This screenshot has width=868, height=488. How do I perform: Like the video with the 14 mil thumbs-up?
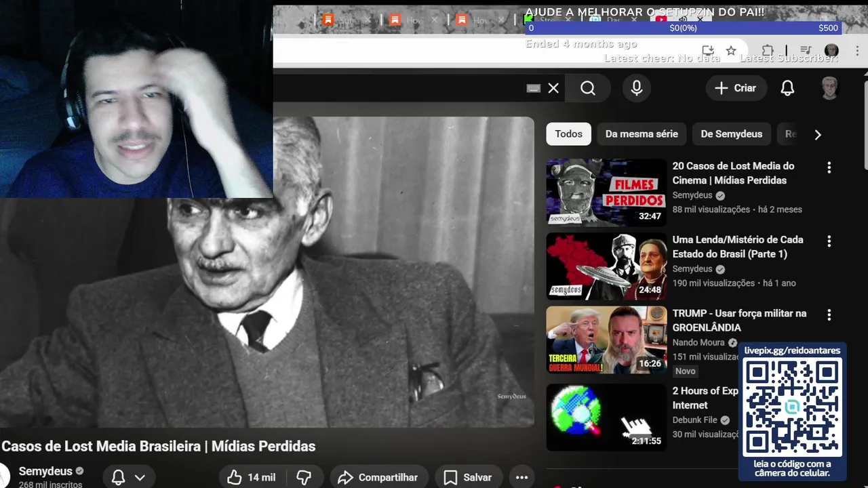tap(251, 478)
